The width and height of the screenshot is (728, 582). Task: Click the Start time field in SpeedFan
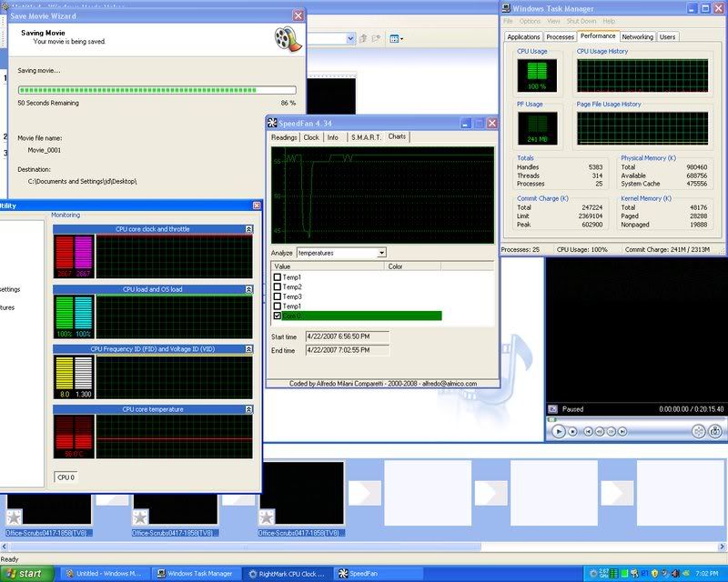[348, 336]
